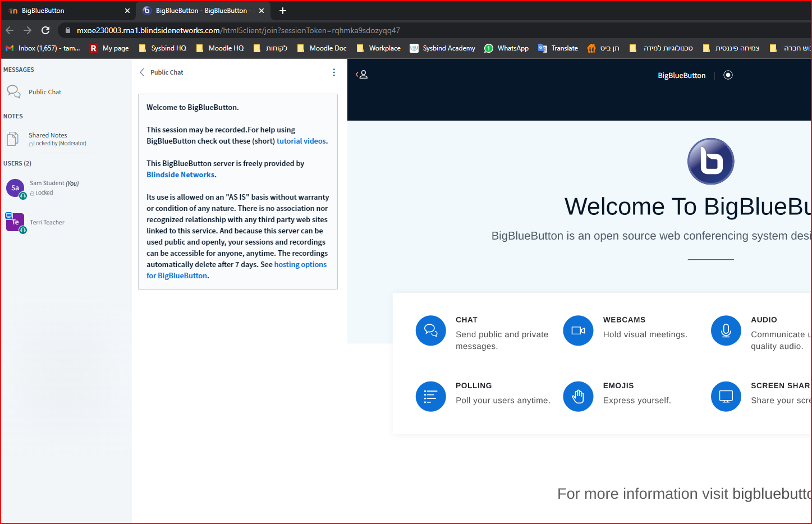Open My page bookmark
This screenshot has height=524, width=812.
pyautogui.click(x=109, y=48)
